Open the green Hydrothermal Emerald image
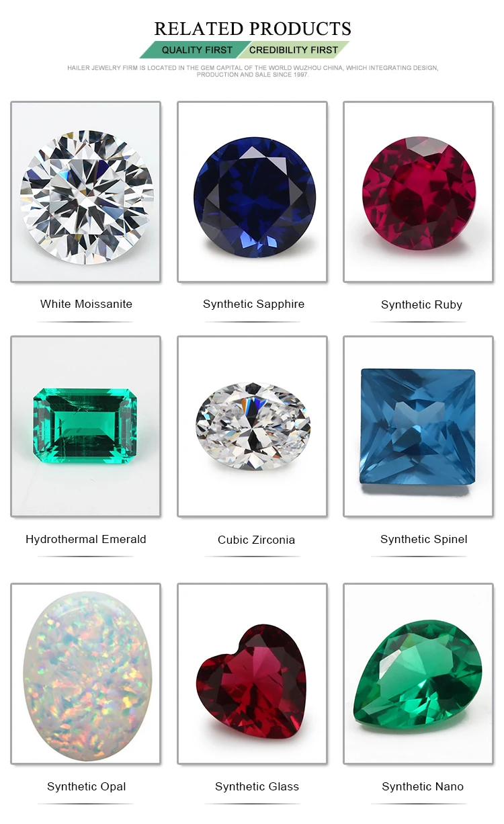Viewport: 504px width, 824px height. [85, 426]
